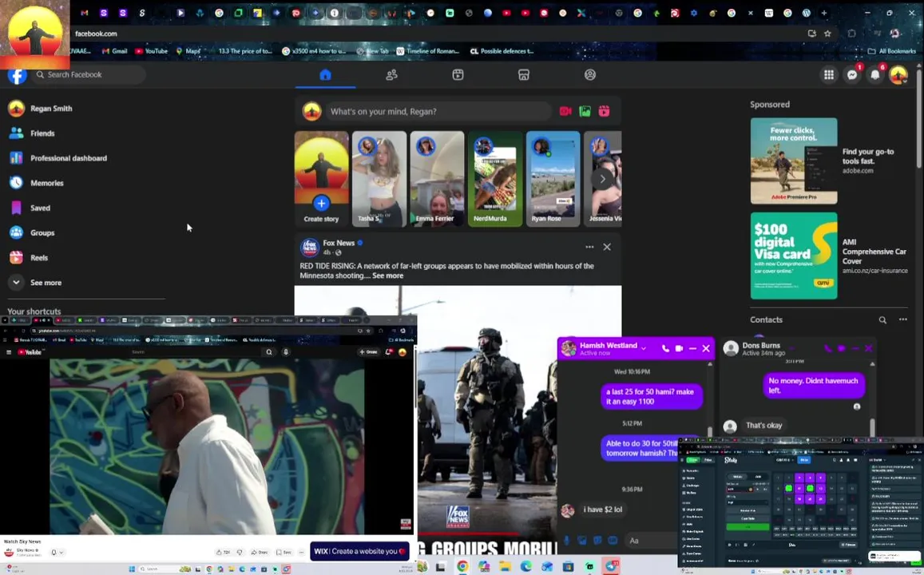Open the Facebook menu grid icon
The image size is (924, 575).
(x=828, y=75)
